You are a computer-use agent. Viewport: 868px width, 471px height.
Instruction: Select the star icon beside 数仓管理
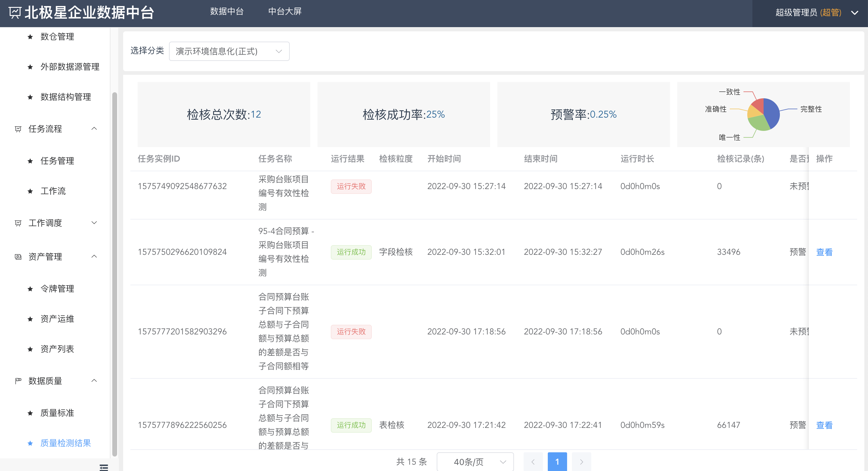pos(30,36)
